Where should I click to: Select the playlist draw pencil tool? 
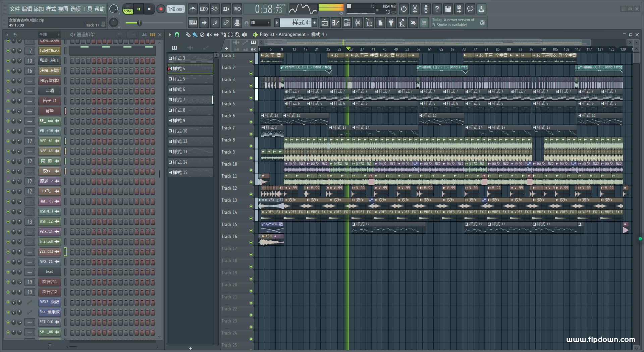click(188, 35)
